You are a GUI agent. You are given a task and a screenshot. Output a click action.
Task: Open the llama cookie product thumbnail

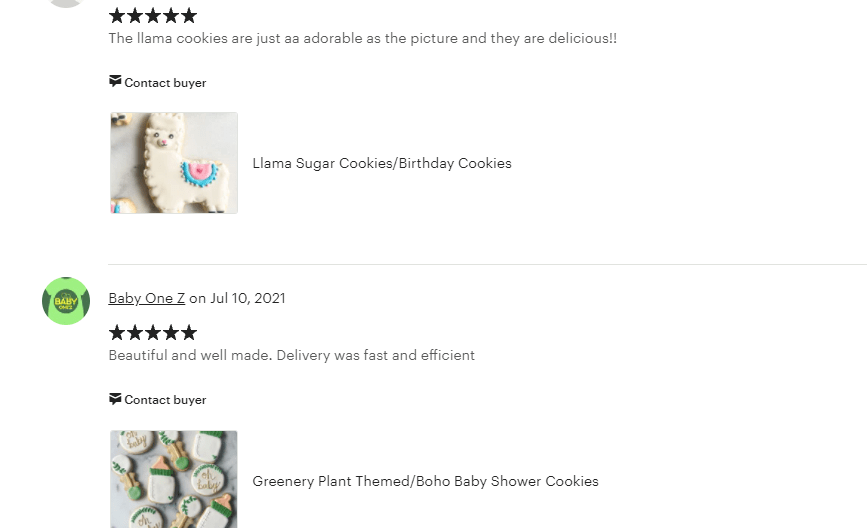174,163
